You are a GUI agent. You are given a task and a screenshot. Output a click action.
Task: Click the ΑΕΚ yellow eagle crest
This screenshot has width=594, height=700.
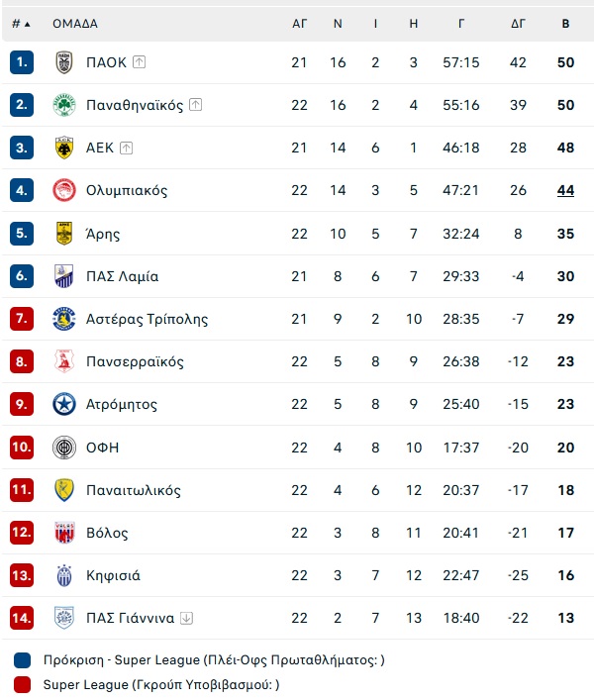(x=64, y=148)
